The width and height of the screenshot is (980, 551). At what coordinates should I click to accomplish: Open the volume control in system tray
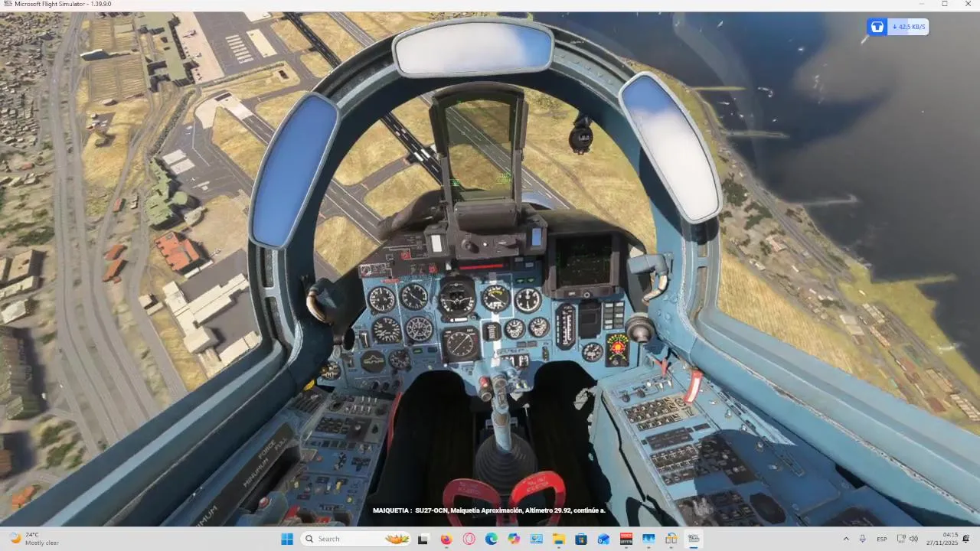(913, 539)
